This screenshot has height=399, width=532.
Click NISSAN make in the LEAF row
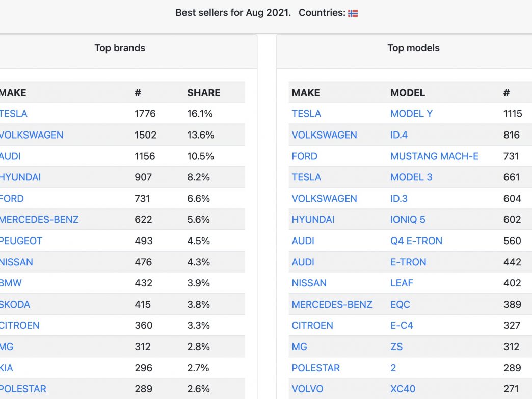click(309, 283)
